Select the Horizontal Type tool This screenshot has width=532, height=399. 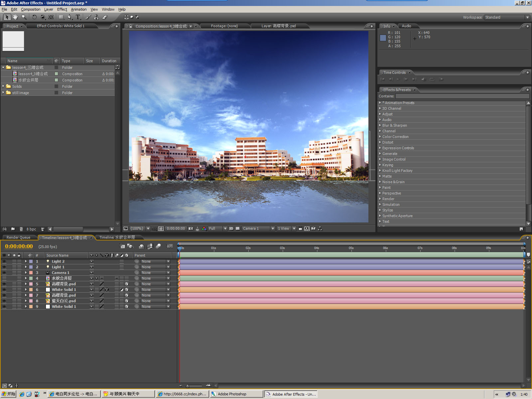(x=78, y=17)
